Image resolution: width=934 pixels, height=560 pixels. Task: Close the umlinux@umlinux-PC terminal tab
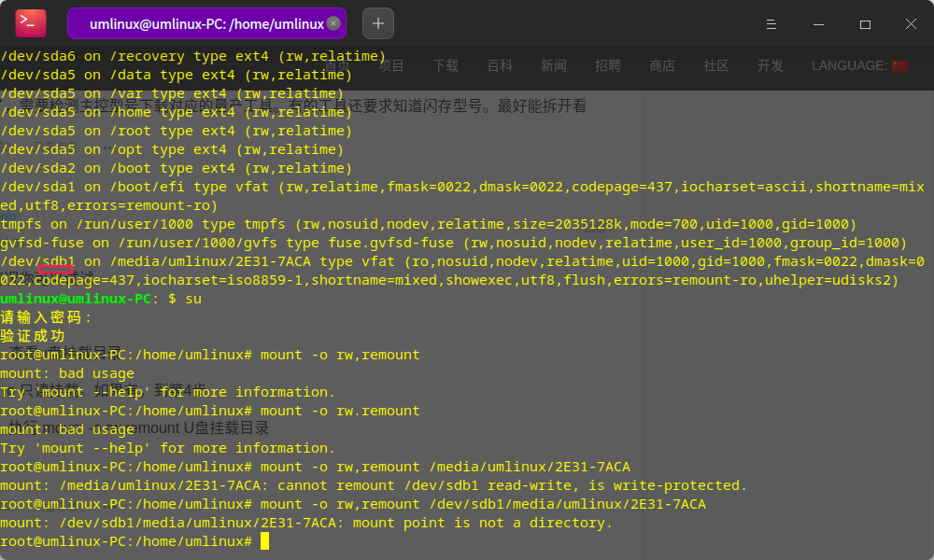click(x=333, y=23)
